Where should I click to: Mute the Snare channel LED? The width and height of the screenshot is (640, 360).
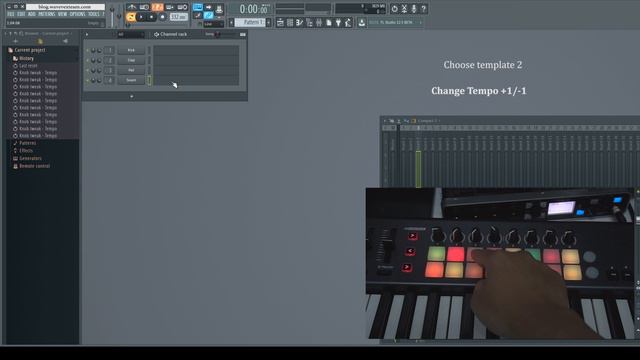[87, 80]
